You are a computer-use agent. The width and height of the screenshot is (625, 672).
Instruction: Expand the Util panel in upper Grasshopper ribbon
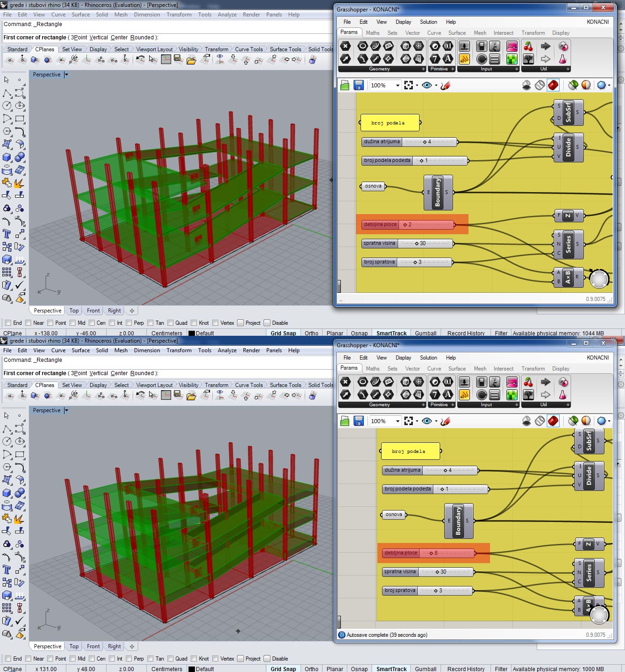coord(568,69)
